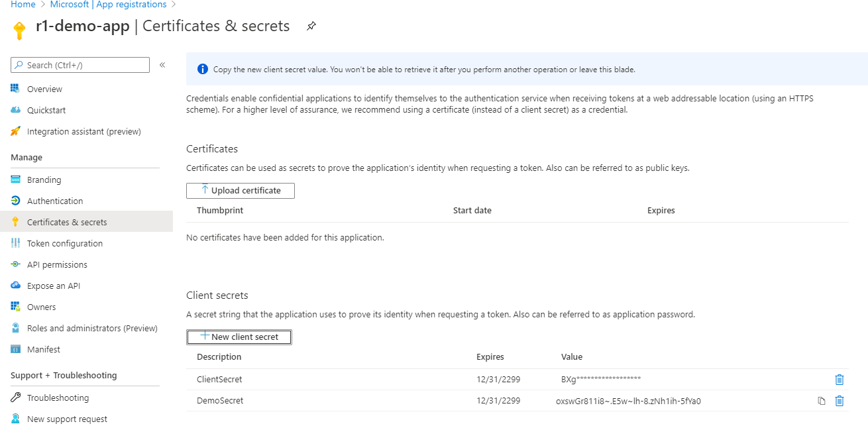Open the Overview menu item
Viewport: 868px width, 428px height.
pos(44,89)
